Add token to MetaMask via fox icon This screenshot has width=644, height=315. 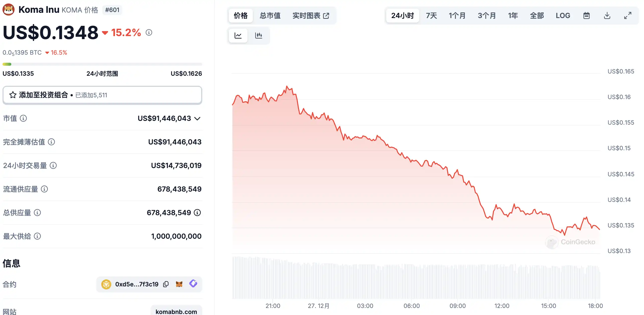(179, 284)
